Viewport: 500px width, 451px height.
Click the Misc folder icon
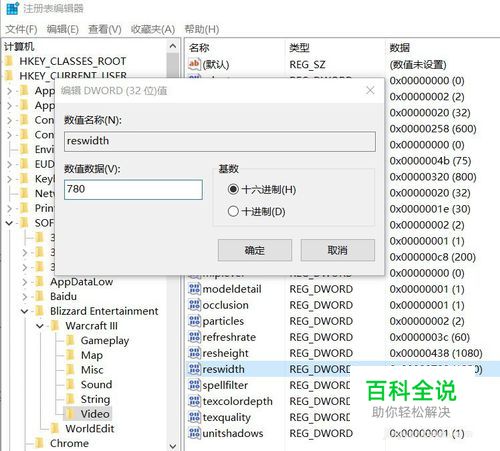[x=70, y=369]
